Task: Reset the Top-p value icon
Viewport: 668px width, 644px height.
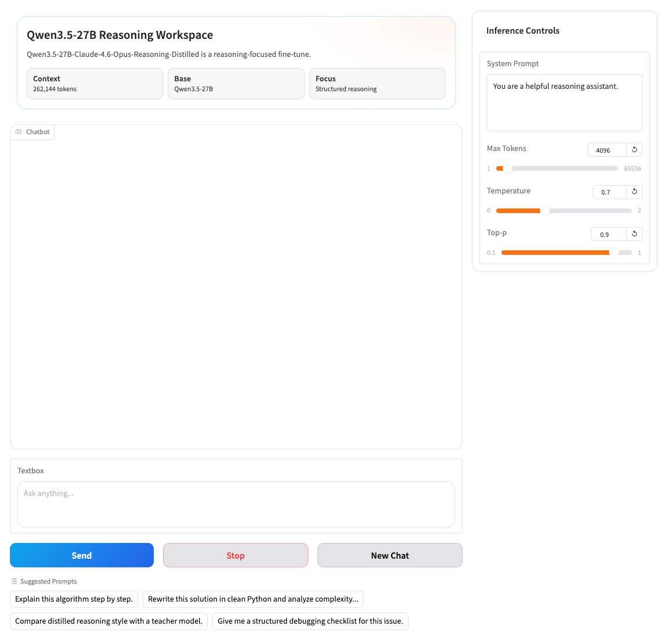Action: (634, 234)
